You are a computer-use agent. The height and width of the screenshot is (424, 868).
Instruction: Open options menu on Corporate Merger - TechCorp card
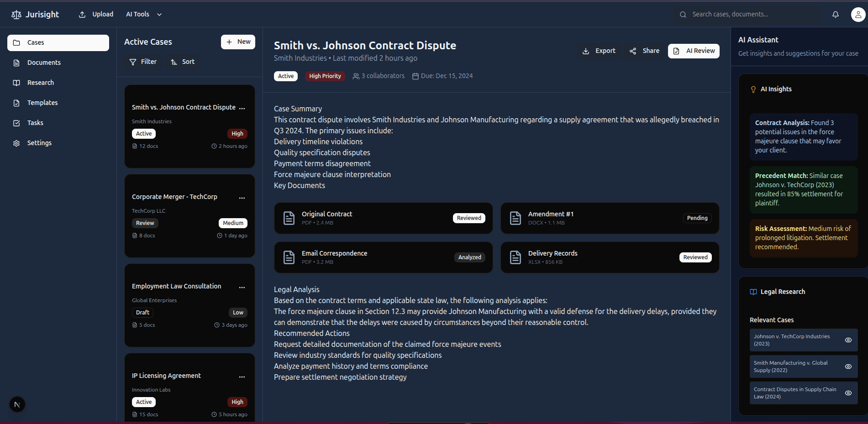point(242,198)
